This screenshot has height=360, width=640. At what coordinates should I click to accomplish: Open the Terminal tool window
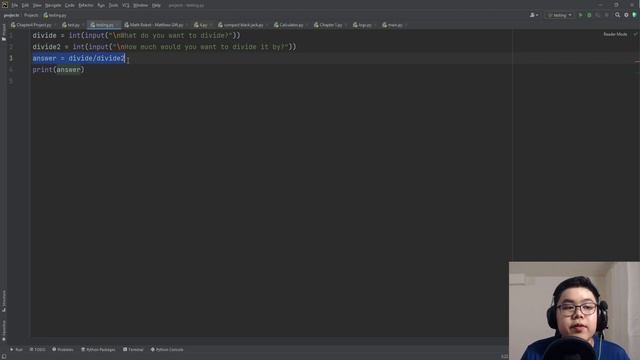[133, 350]
